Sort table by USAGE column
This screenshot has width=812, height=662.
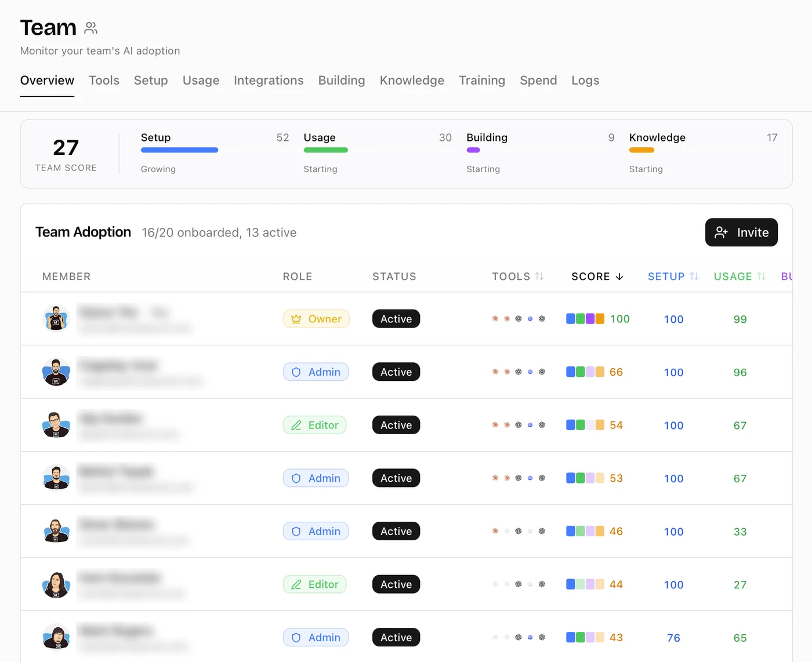click(740, 277)
